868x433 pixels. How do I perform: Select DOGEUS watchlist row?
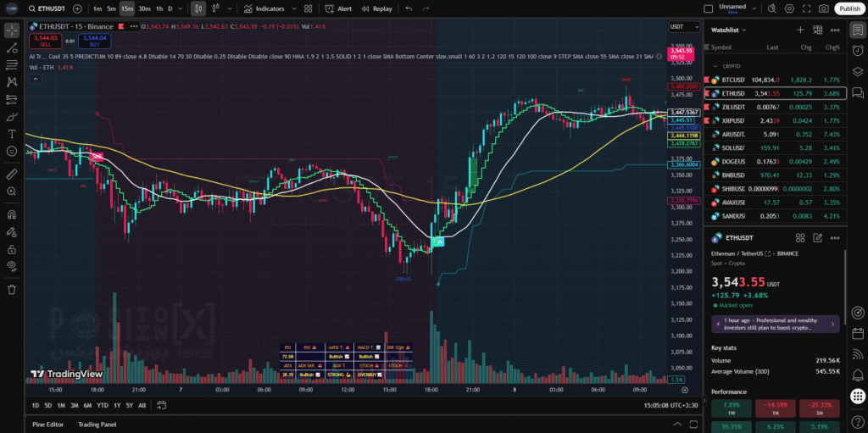pyautogui.click(x=775, y=161)
